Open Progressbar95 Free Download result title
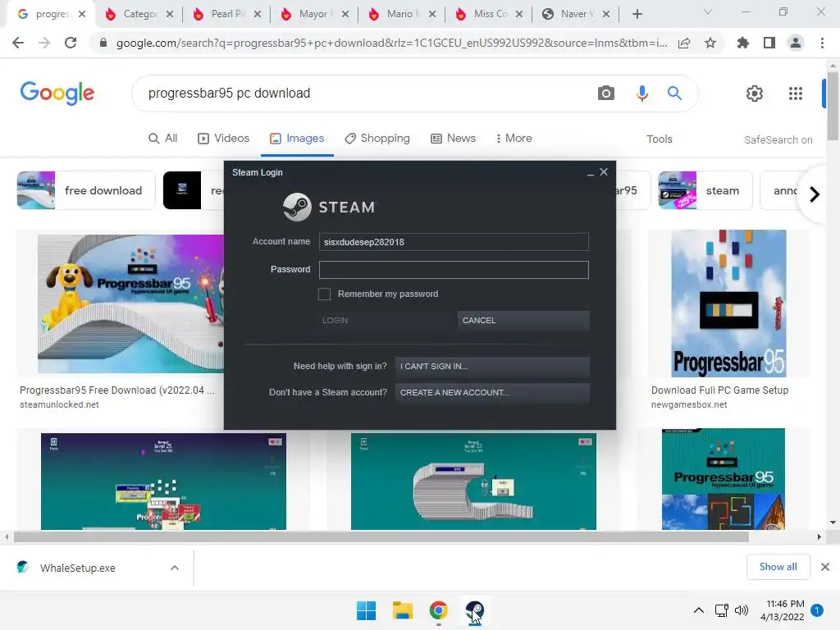Viewport: 840px width, 630px height. [x=117, y=390]
